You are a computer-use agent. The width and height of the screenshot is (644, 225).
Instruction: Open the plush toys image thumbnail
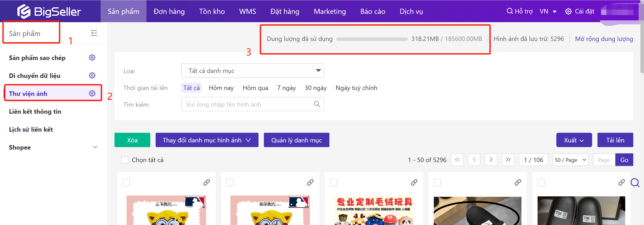click(x=374, y=210)
